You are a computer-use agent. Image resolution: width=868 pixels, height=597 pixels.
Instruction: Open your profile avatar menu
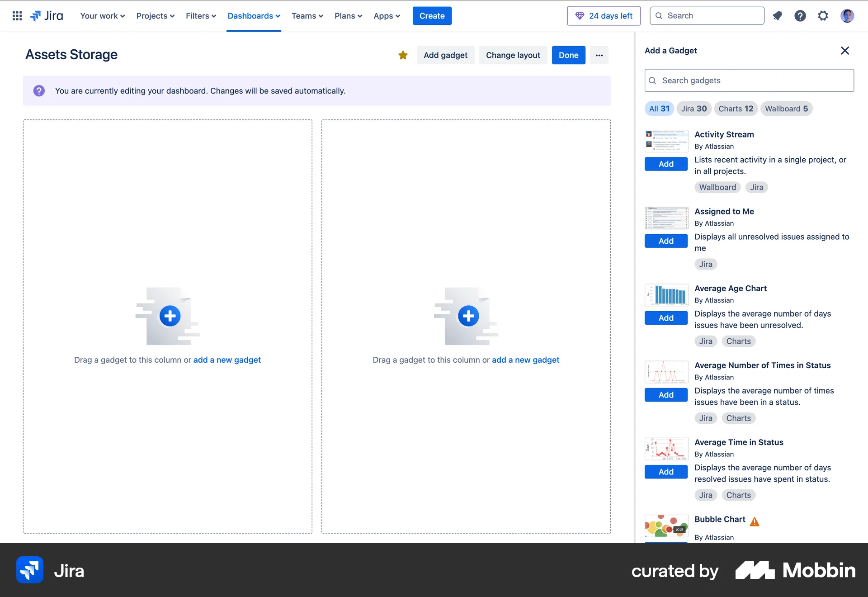coord(848,15)
